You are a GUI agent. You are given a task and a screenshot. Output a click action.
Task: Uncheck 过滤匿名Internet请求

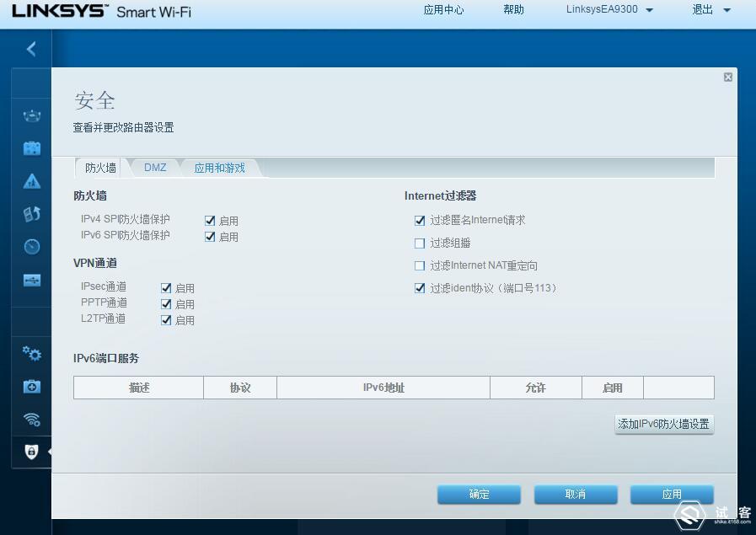[x=419, y=221]
